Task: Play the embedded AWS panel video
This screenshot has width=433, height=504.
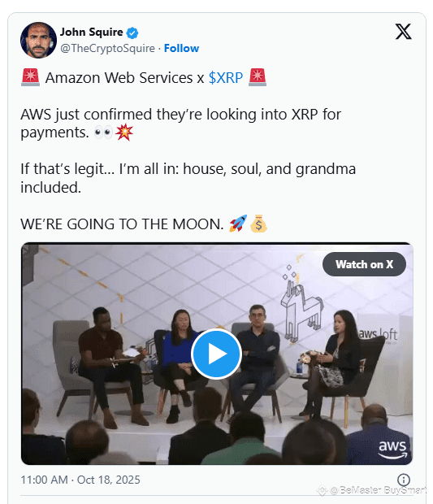Action: click(216, 354)
